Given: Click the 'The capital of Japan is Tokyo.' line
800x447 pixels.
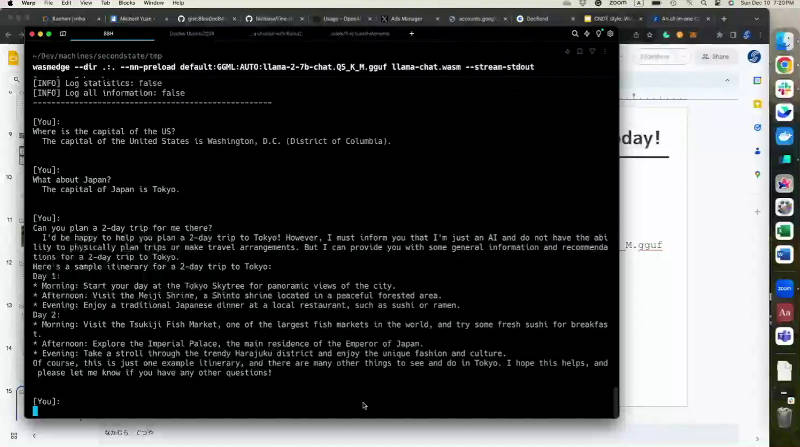Looking at the screenshot, I should point(111,189).
